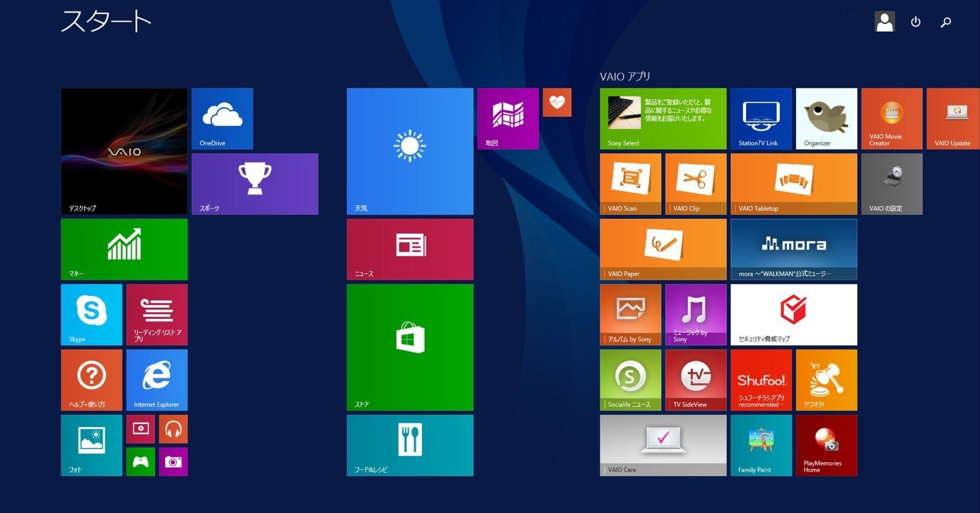
Task: Open the small Music headphones tile
Action: [x=173, y=429]
